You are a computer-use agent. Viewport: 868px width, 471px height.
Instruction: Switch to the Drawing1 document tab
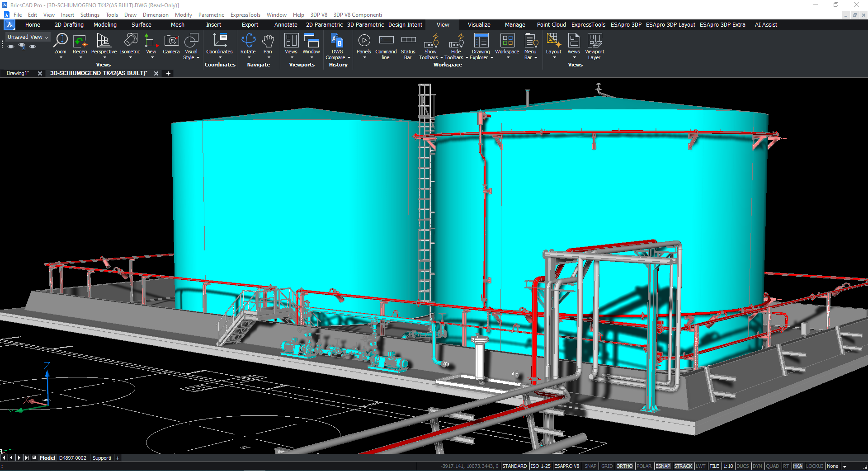17,73
